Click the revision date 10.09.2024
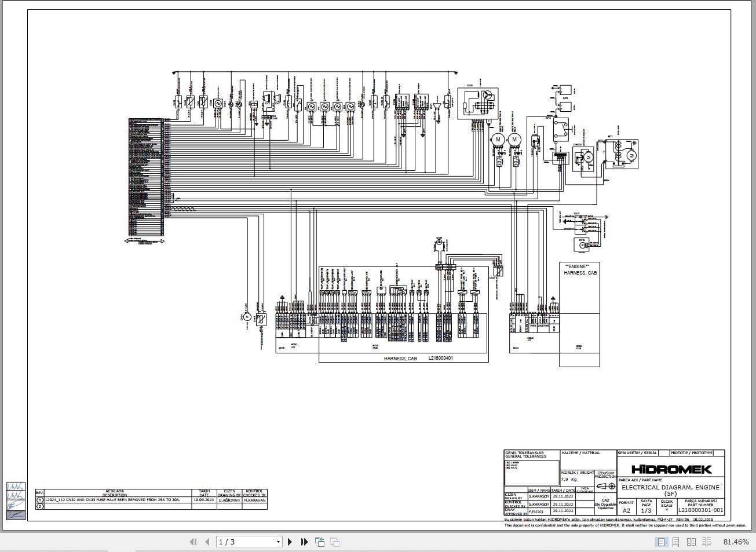Viewport: 756px width, 552px height. click(204, 499)
